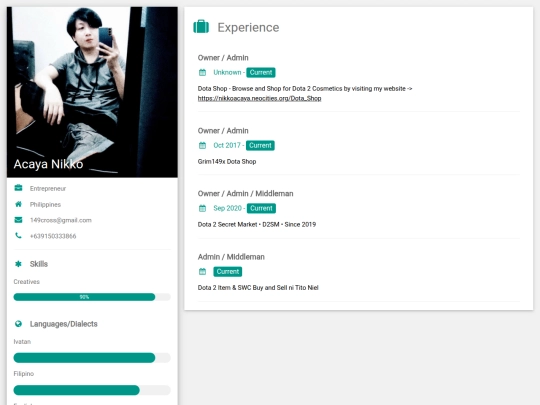This screenshot has width=540, height=405.
Task: Click the Sep 2020 date text
Action: [227, 208]
